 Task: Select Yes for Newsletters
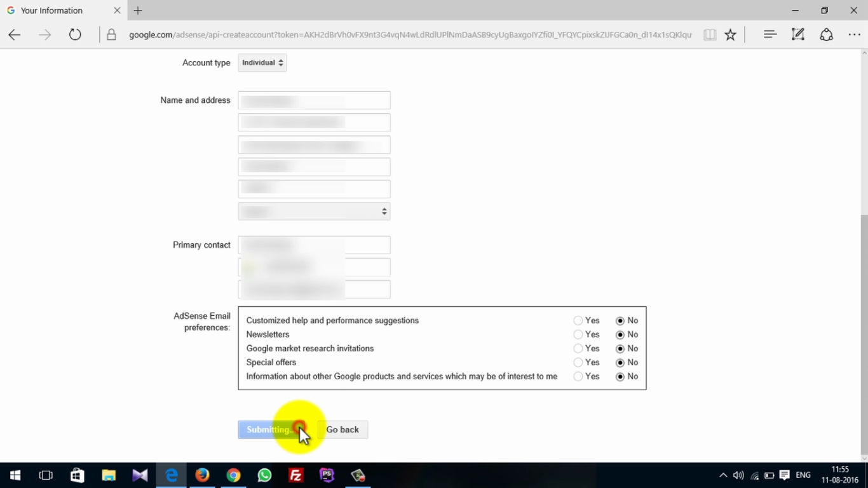pos(578,335)
